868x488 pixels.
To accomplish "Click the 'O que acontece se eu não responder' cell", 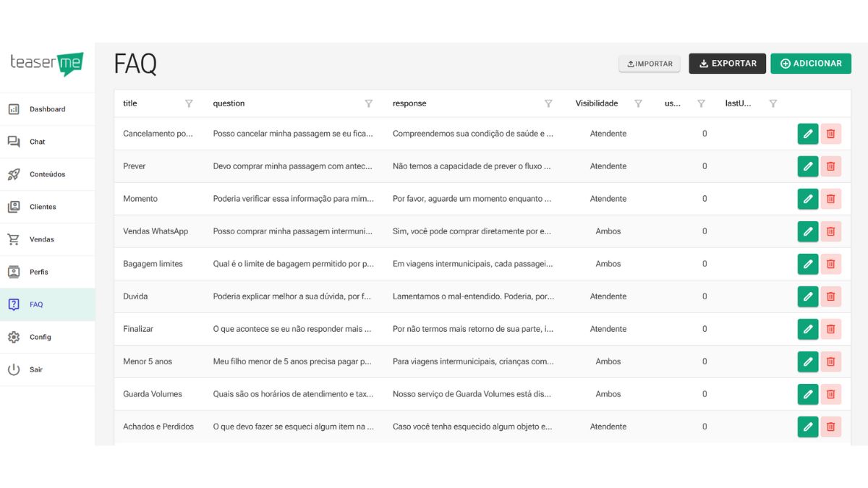I will tap(292, 329).
